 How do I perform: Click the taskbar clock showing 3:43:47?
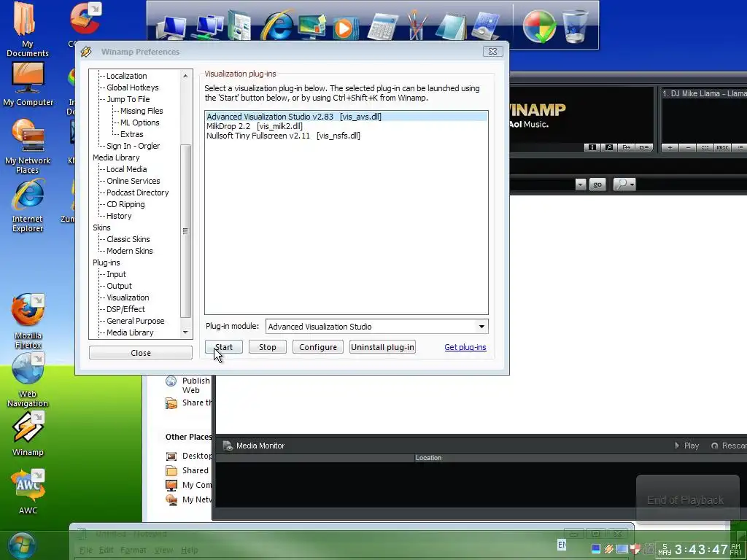tap(701, 550)
